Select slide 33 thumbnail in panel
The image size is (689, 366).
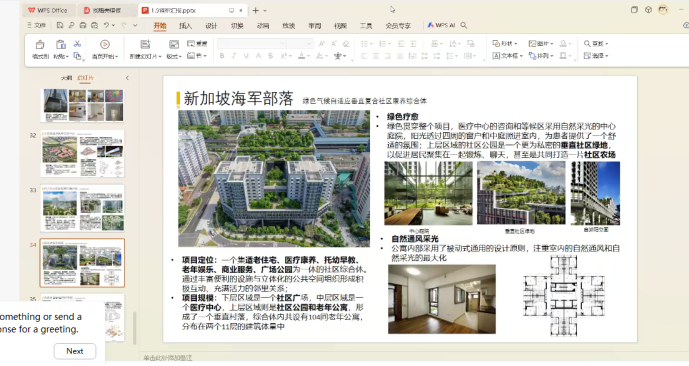click(83, 208)
